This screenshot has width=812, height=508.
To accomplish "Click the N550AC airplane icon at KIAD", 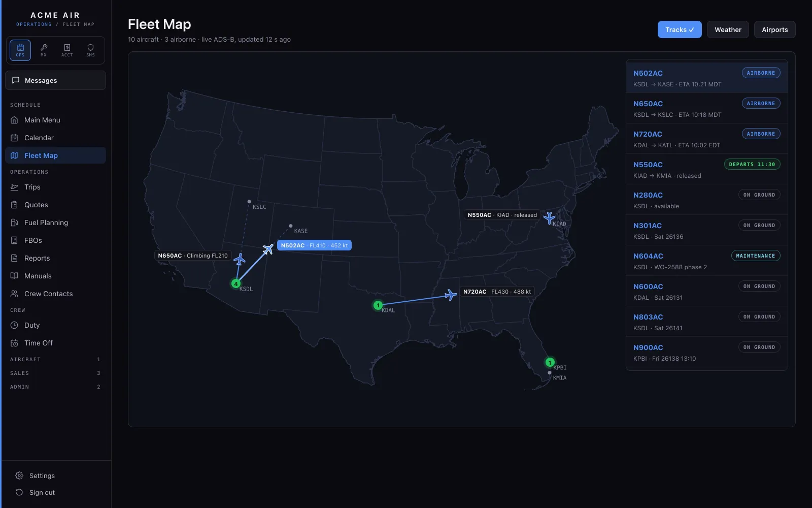I will pos(549,218).
